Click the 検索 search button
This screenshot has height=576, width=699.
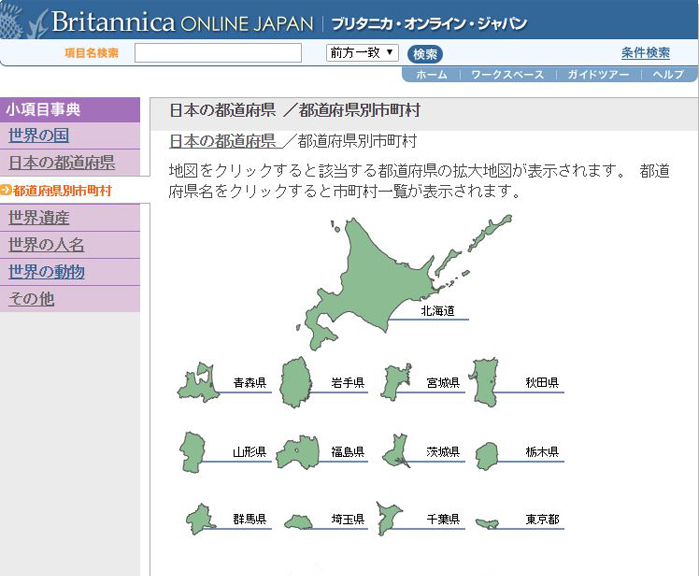425,54
